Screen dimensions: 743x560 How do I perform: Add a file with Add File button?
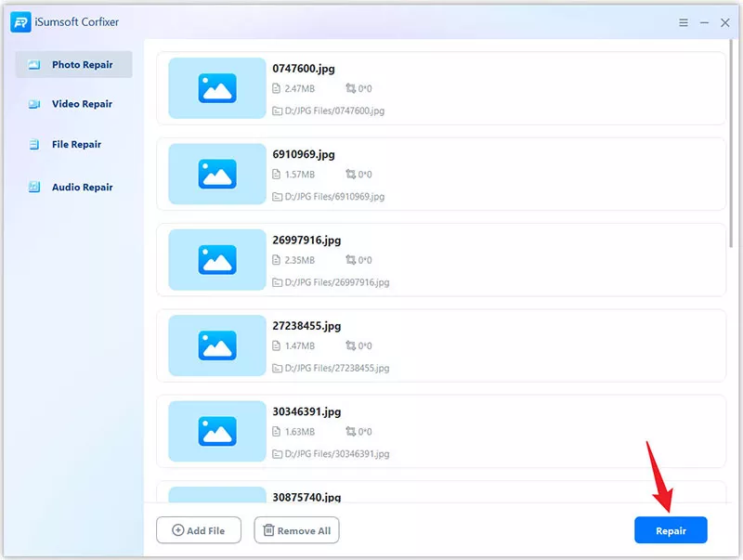click(199, 530)
